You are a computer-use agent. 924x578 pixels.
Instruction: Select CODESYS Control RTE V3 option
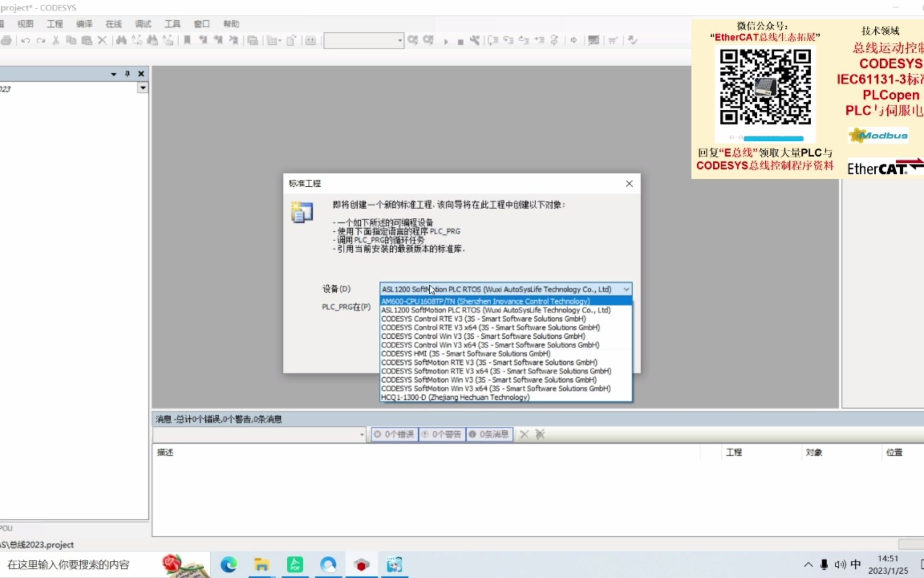point(506,318)
